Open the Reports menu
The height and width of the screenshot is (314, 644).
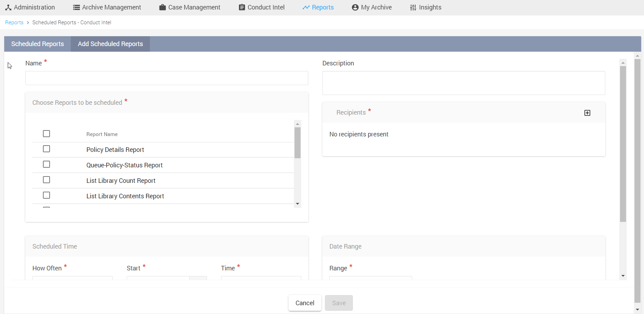pos(318,7)
